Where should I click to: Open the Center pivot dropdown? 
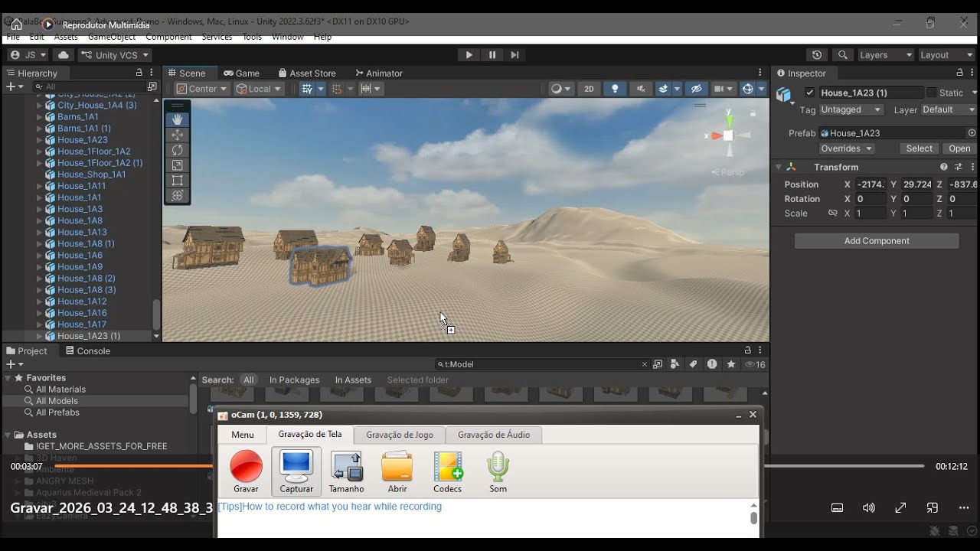tap(202, 89)
